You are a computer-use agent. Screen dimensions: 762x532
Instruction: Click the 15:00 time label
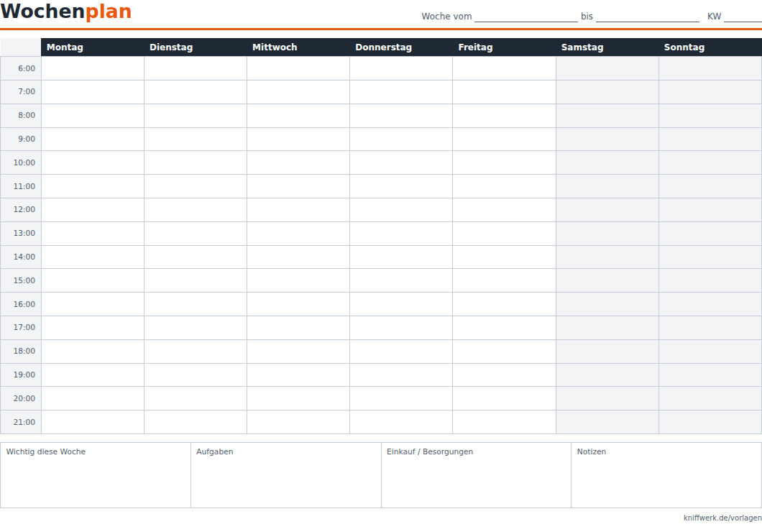[24, 280]
